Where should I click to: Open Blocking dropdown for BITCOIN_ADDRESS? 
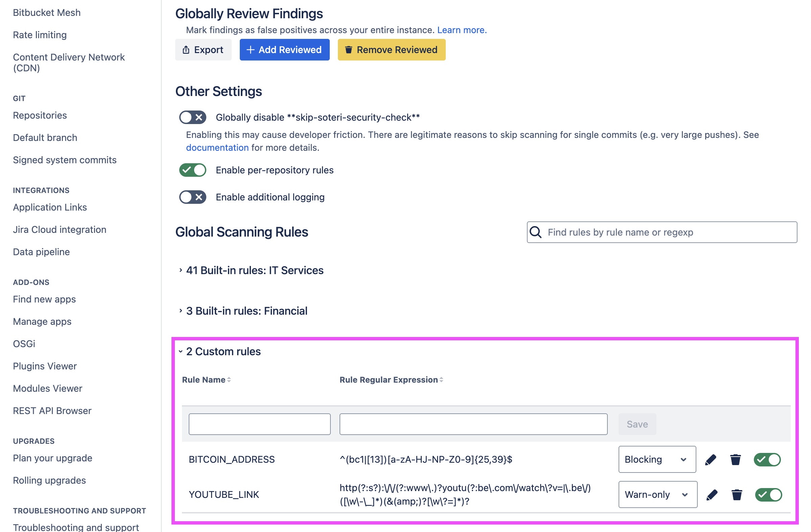(x=657, y=459)
